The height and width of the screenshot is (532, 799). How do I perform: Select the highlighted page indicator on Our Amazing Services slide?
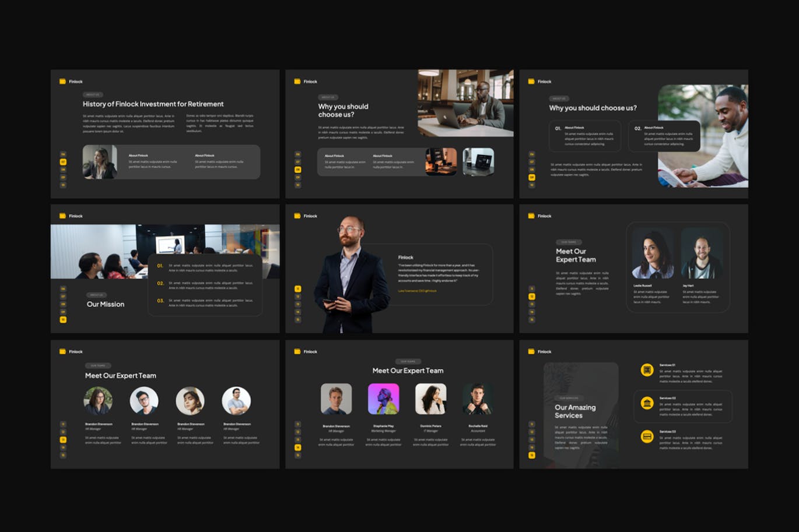(531, 455)
